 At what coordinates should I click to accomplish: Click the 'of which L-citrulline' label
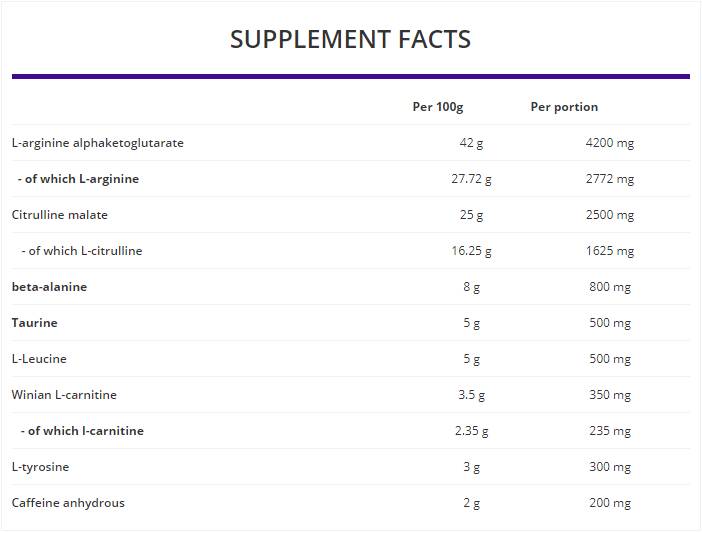[x=82, y=251]
